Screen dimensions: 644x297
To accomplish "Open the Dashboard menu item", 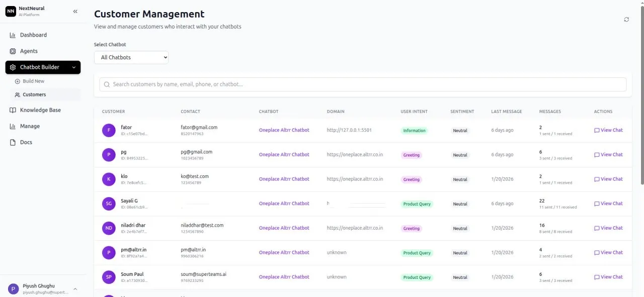I will click(33, 35).
